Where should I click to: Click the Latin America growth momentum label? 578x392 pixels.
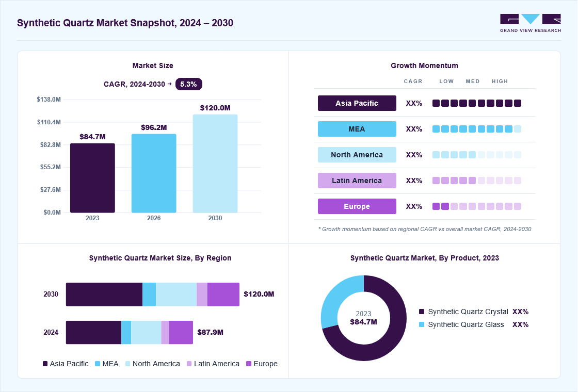(357, 181)
